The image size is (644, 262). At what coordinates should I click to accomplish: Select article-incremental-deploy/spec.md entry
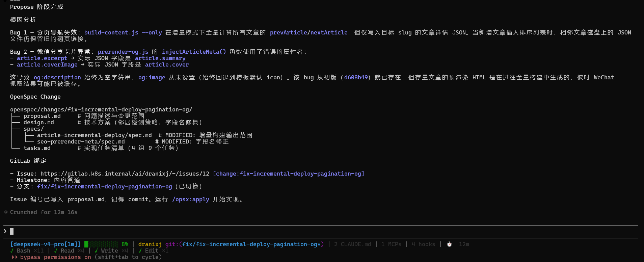pos(95,135)
